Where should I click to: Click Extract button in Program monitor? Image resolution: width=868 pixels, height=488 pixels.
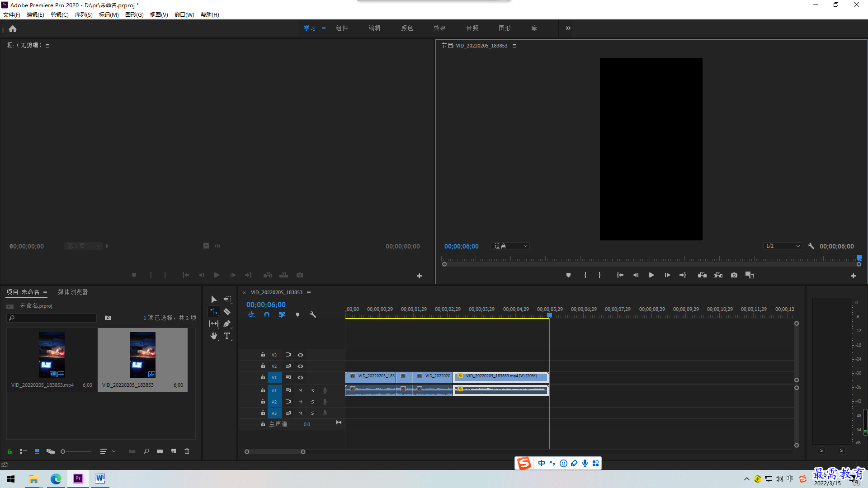click(x=718, y=275)
